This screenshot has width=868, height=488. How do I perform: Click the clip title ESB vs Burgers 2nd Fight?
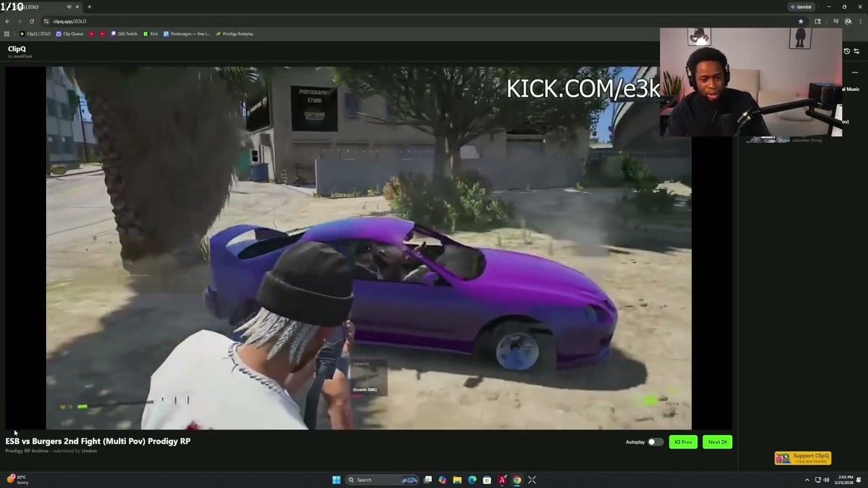[98, 441]
